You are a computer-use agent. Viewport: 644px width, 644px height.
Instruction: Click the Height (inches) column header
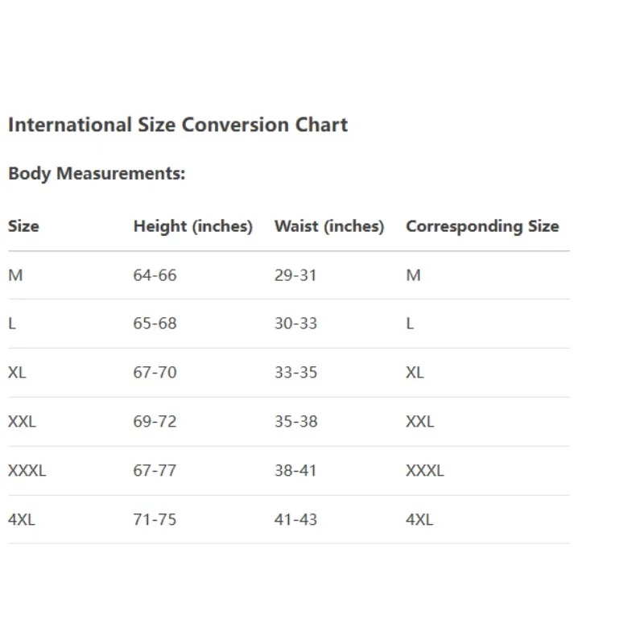click(x=192, y=226)
